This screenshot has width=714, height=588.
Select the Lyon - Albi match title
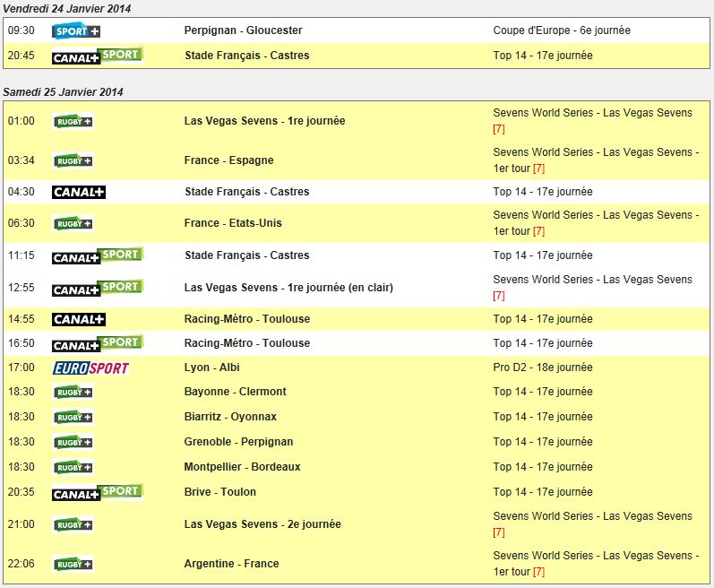211,367
